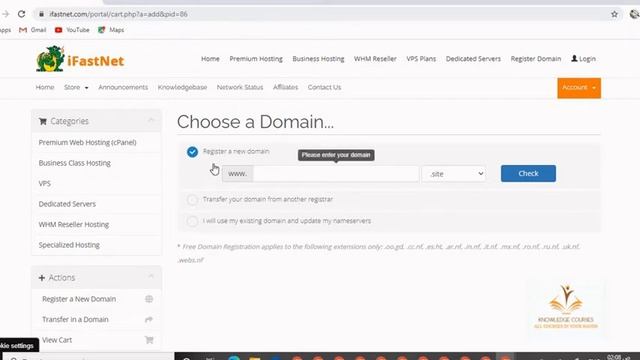Expand the Store dropdown menu

click(x=76, y=87)
